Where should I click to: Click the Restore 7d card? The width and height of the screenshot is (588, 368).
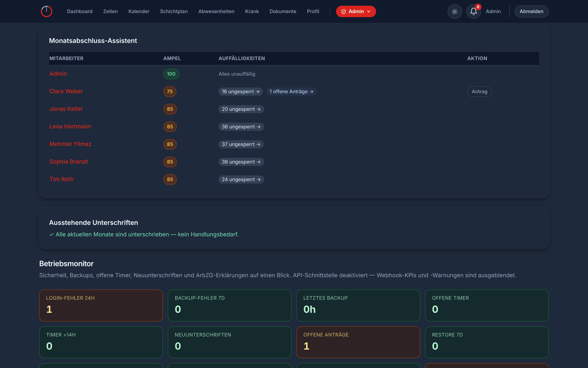coord(487,342)
